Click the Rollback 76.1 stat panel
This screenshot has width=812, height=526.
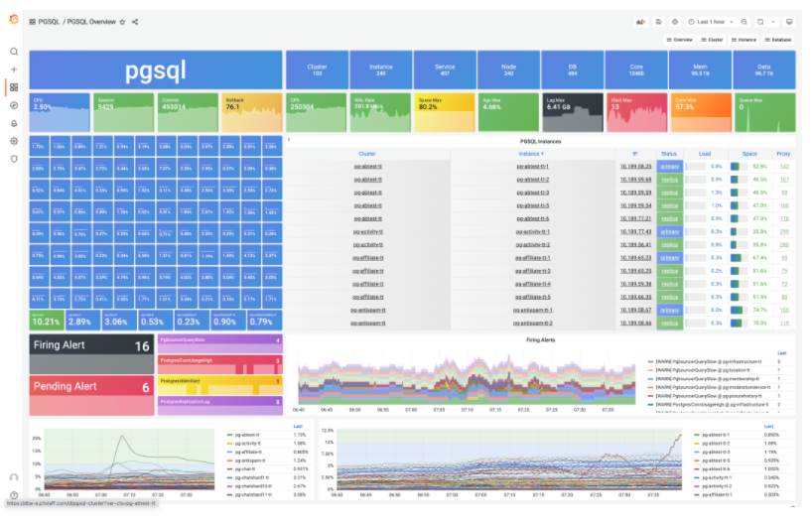pyautogui.click(x=252, y=113)
